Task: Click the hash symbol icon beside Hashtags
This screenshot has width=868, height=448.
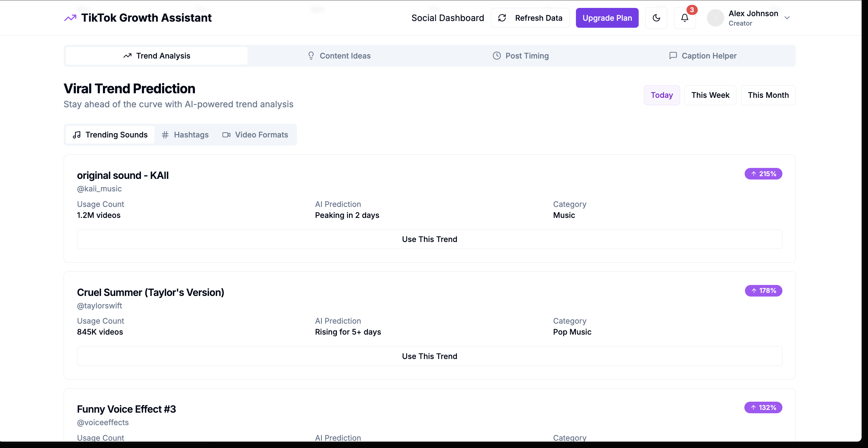Action: (165, 135)
